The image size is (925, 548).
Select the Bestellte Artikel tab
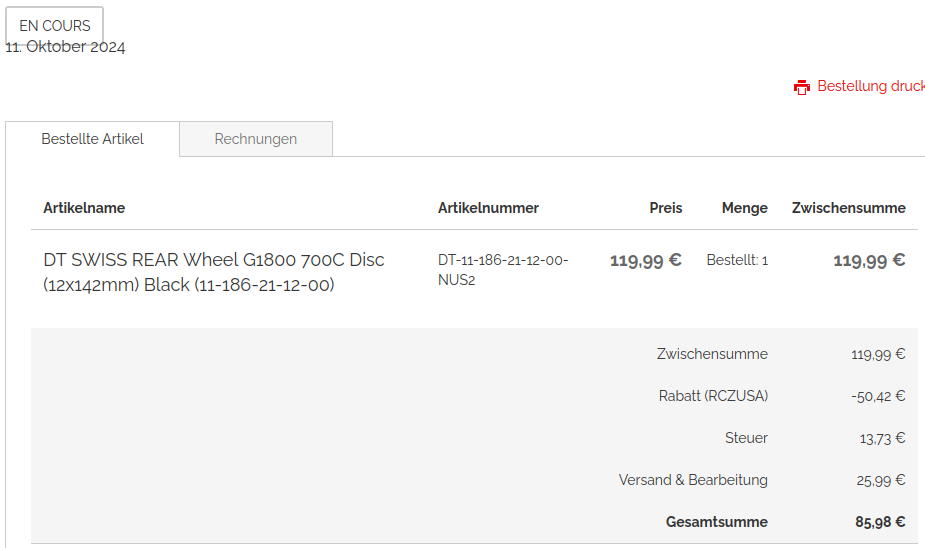pyautogui.click(x=92, y=139)
